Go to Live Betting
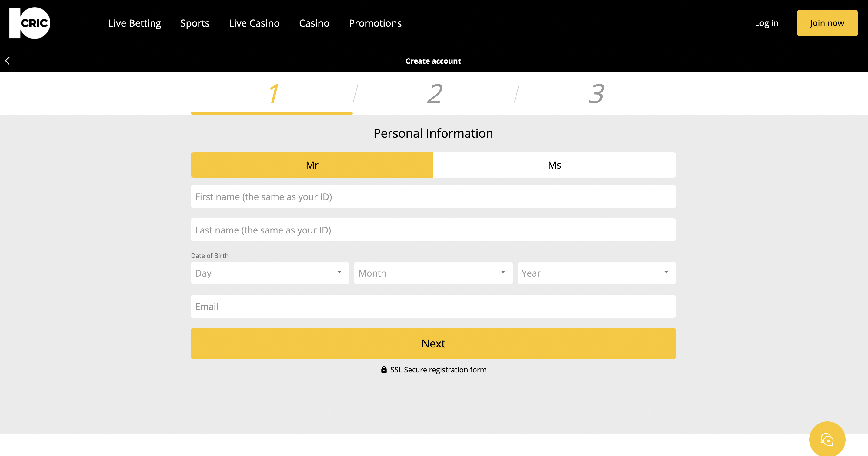 [x=135, y=23]
